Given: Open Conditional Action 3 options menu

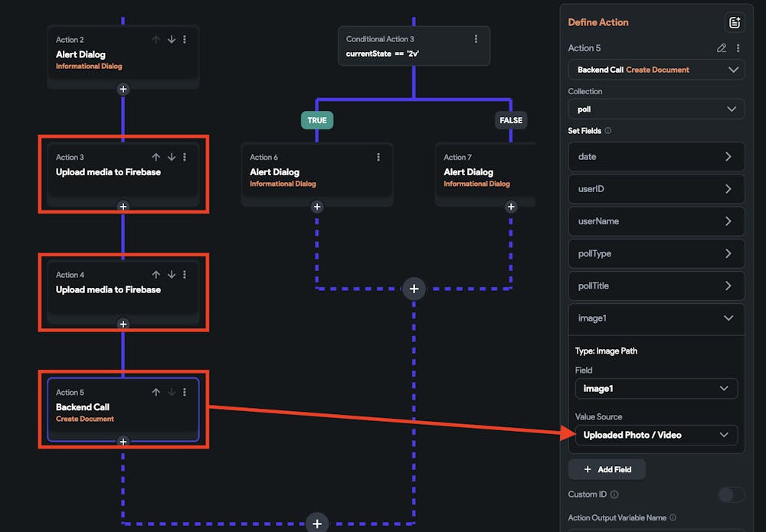Looking at the screenshot, I should coord(476,39).
